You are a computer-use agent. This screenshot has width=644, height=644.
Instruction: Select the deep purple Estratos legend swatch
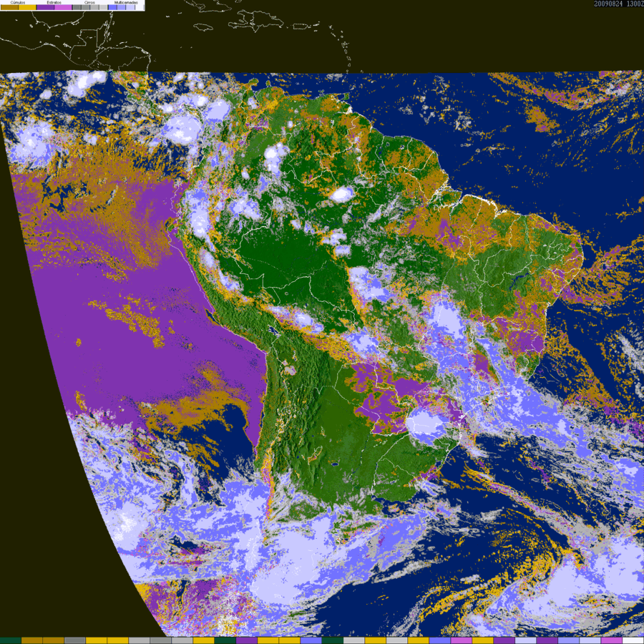coord(45,7)
